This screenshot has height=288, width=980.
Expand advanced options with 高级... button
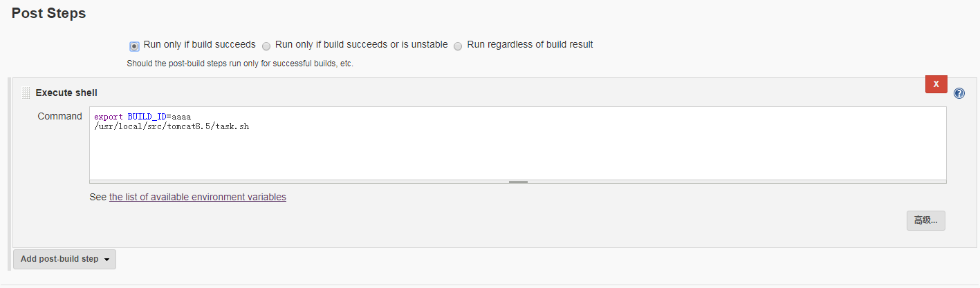pos(925,220)
